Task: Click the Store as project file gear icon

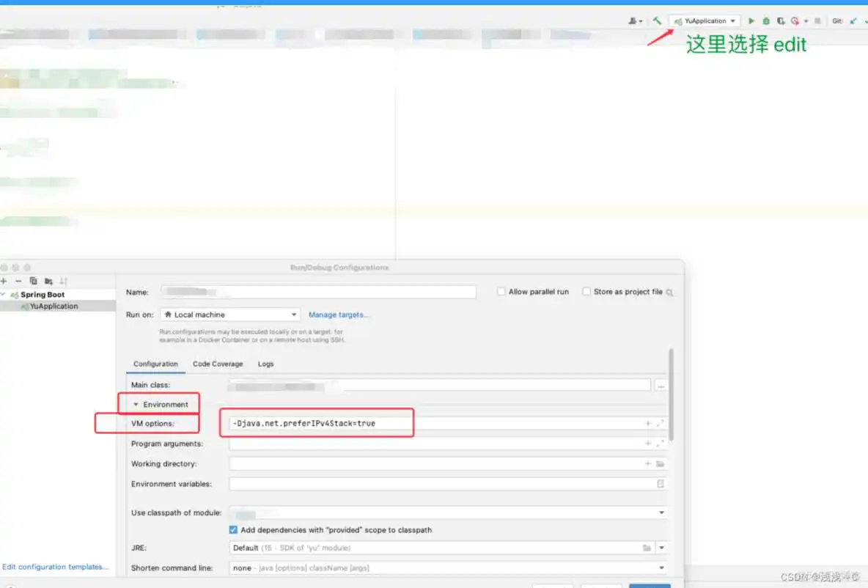Action: tap(670, 292)
